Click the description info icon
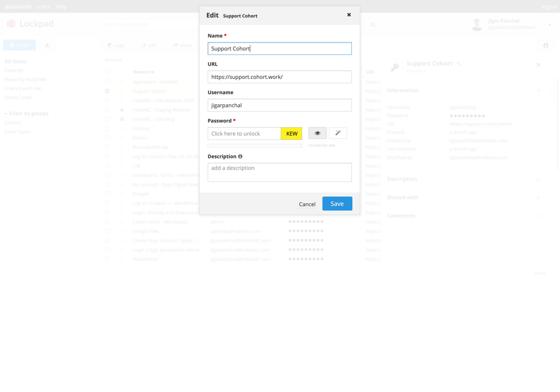560x392 pixels. [x=240, y=157]
